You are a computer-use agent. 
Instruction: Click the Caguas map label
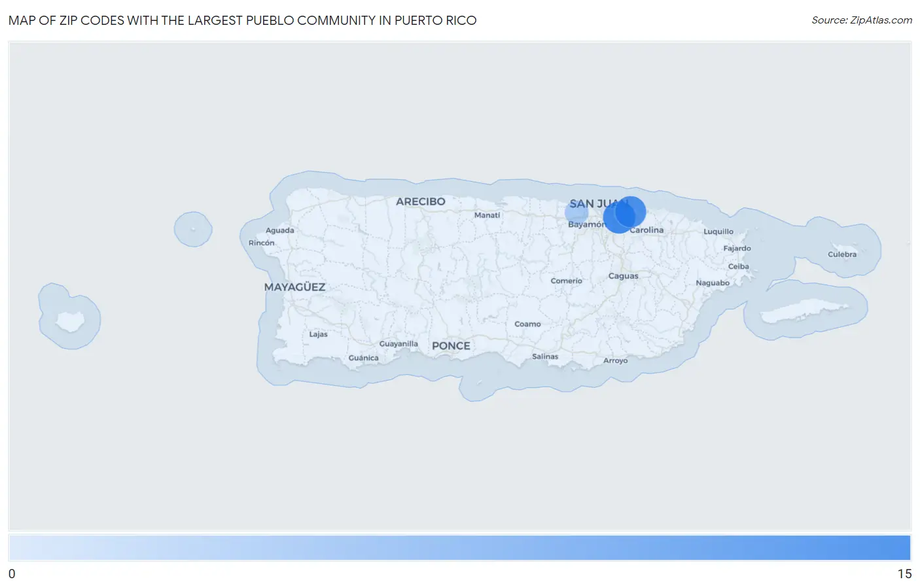(623, 276)
